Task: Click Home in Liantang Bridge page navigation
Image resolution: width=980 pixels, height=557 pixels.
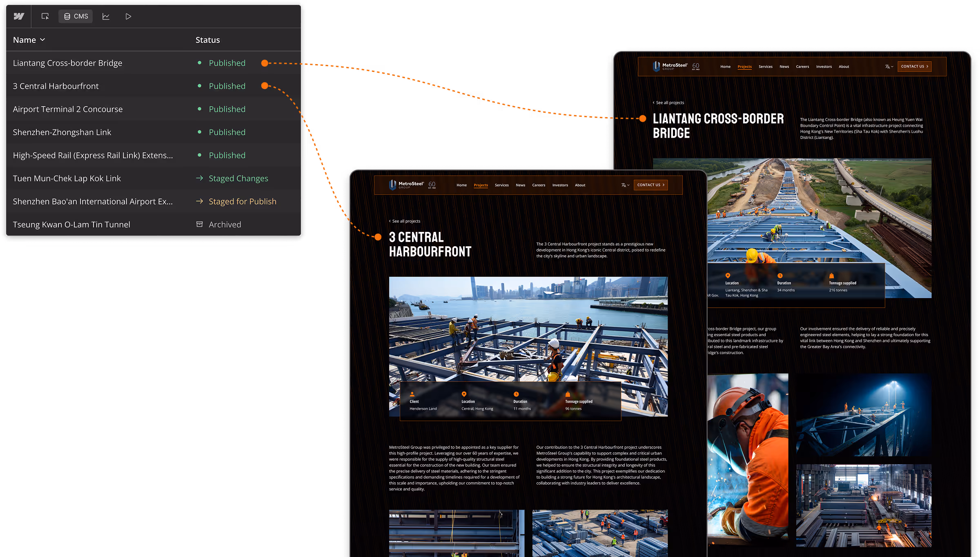Action: pyautogui.click(x=725, y=67)
